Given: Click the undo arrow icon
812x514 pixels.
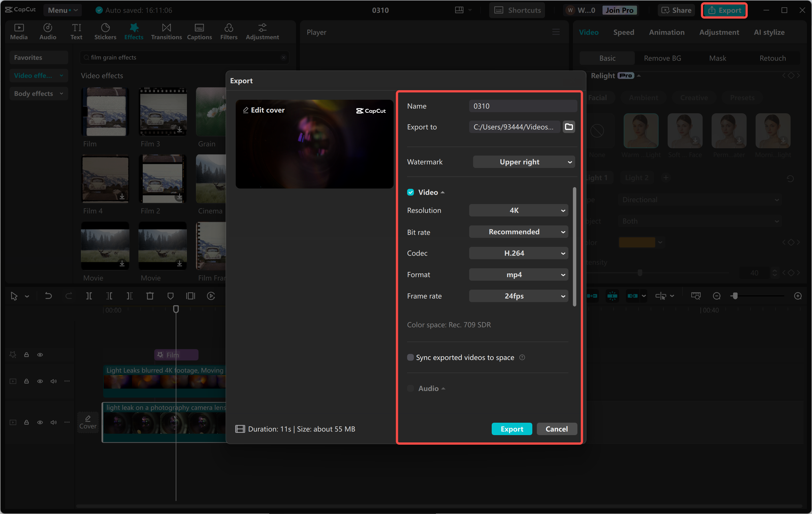Looking at the screenshot, I should [x=48, y=296].
